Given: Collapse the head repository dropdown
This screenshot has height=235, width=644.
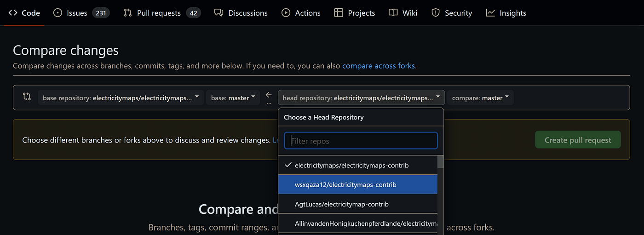Looking at the screenshot, I should pyautogui.click(x=361, y=97).
